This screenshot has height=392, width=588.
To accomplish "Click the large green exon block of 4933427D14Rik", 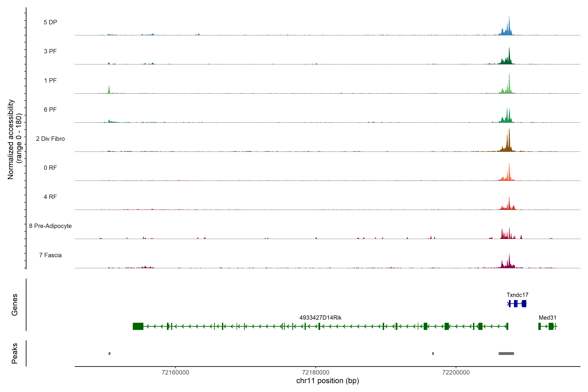I will (138, 326).
